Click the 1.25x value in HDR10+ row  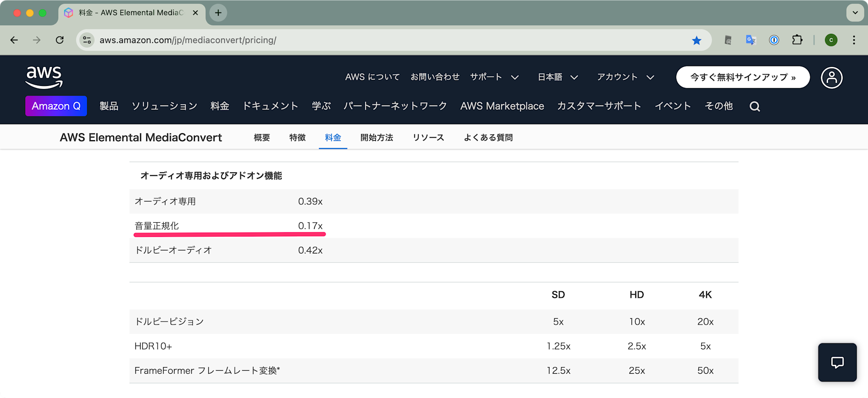559,346
